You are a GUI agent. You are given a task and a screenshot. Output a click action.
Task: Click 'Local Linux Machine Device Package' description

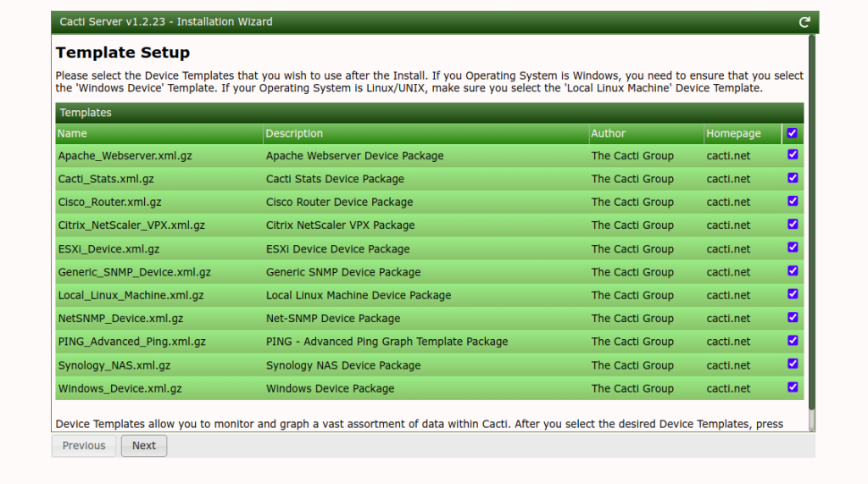pyautogui.click(x=359, y=296)
